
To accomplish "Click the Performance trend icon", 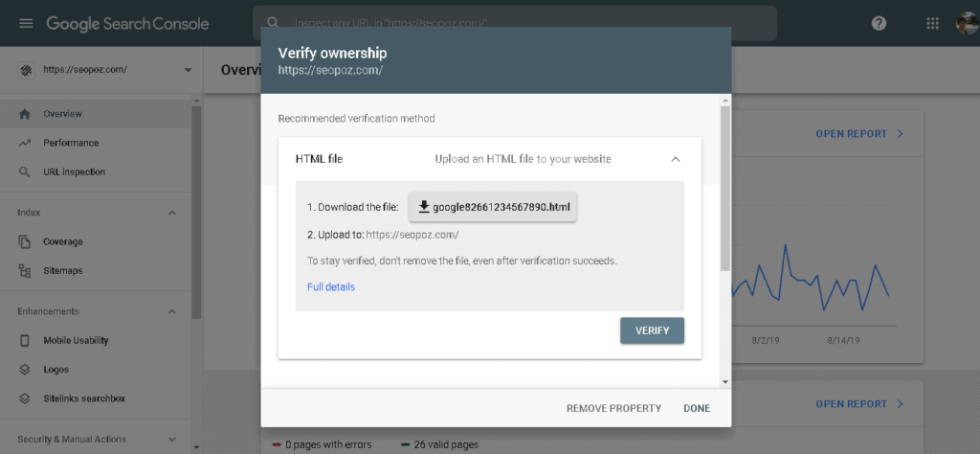I will click(24, 143).
